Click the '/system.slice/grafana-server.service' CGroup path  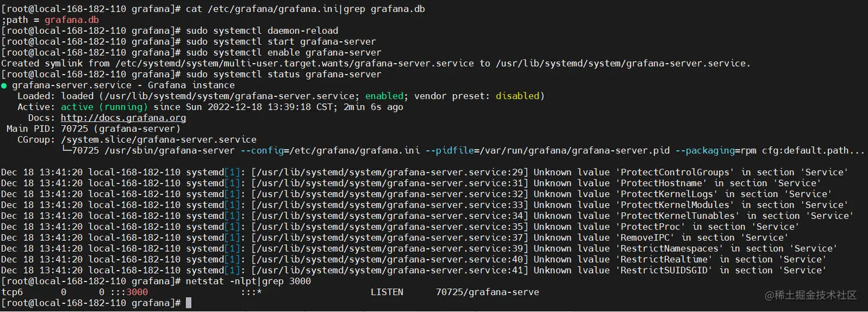pos(158,140)
